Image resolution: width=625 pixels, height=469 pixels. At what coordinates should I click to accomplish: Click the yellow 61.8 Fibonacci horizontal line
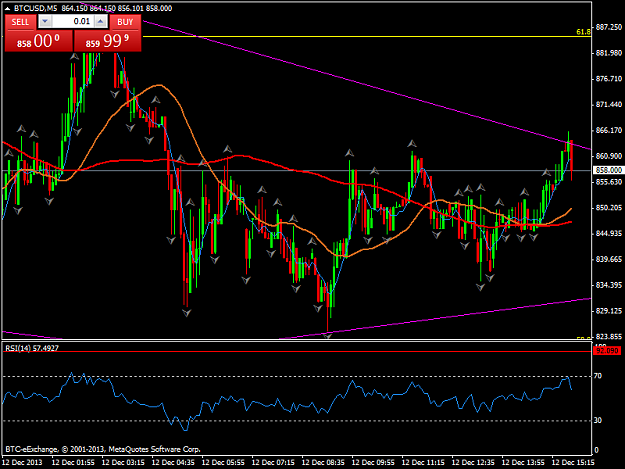pyautogui.click(x=366, y=36)
